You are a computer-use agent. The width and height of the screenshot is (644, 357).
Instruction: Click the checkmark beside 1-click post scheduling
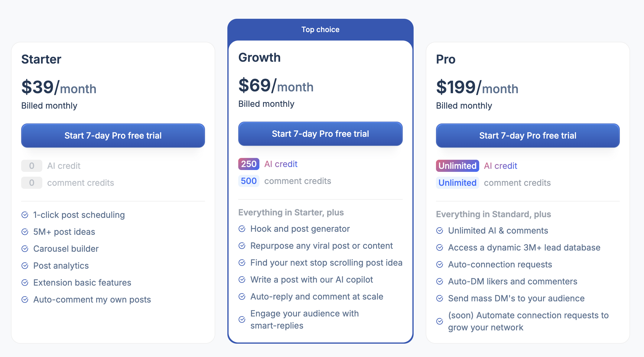coord(25,215)
